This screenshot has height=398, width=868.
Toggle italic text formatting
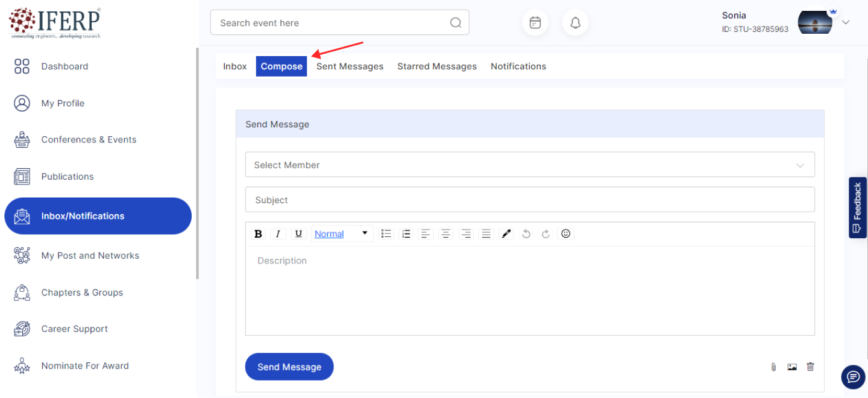tap(278, 234)
